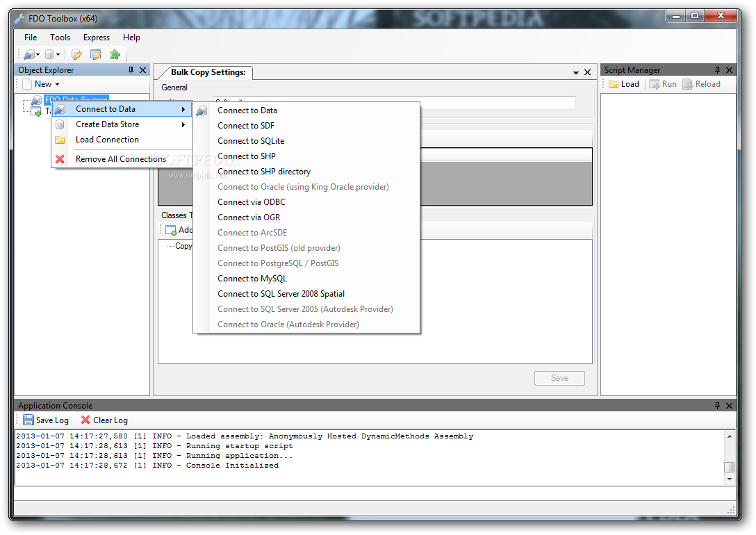This screenshot has width=756, height=535.
Task: Pin the Object Explorer panel
Action: point(131,70)
